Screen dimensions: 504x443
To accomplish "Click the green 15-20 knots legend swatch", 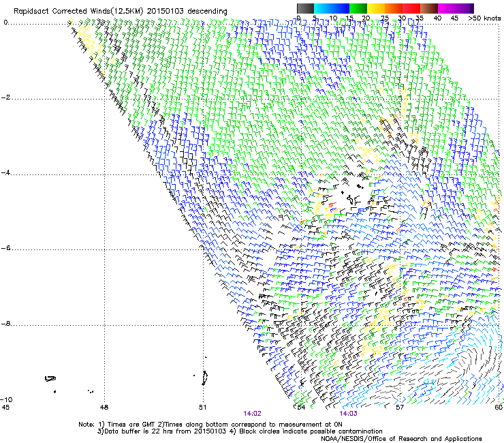I will [x=358, y=8].
